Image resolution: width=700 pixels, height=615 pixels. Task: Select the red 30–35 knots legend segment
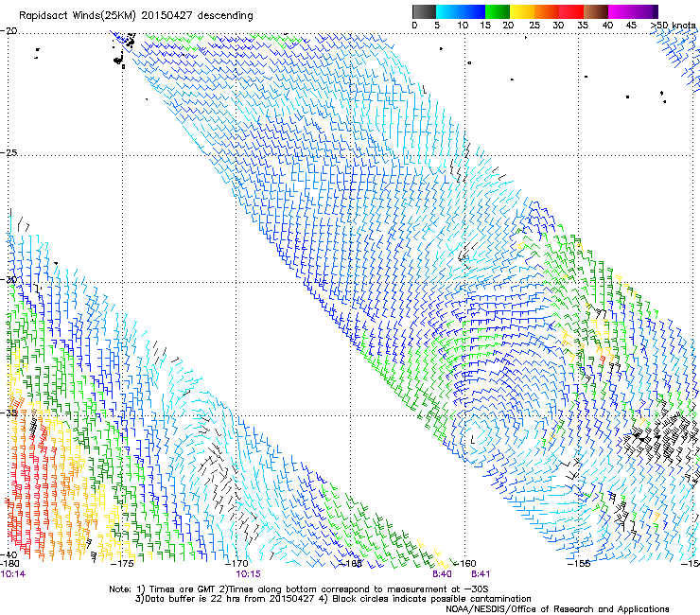571,11
